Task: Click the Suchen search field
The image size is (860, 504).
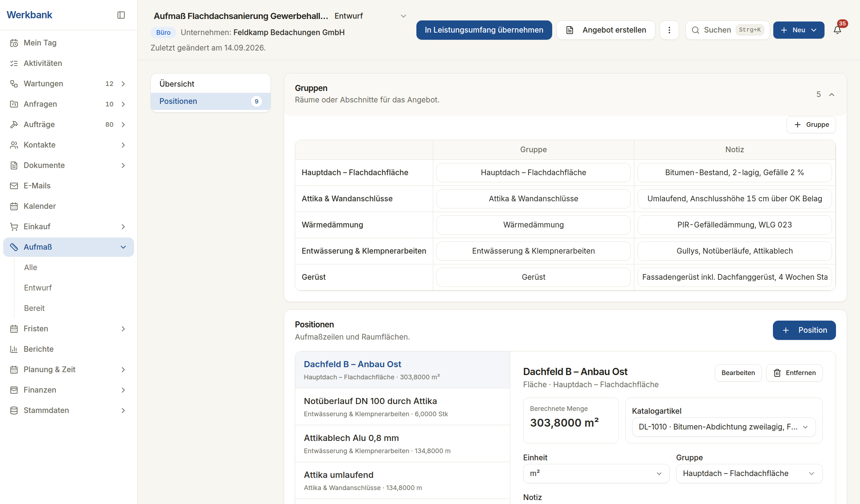Action: pos(727,30)
